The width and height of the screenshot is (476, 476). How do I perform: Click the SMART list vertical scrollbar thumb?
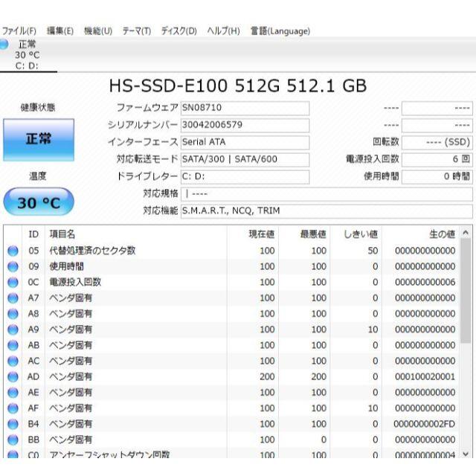click(x=466, y=292)
